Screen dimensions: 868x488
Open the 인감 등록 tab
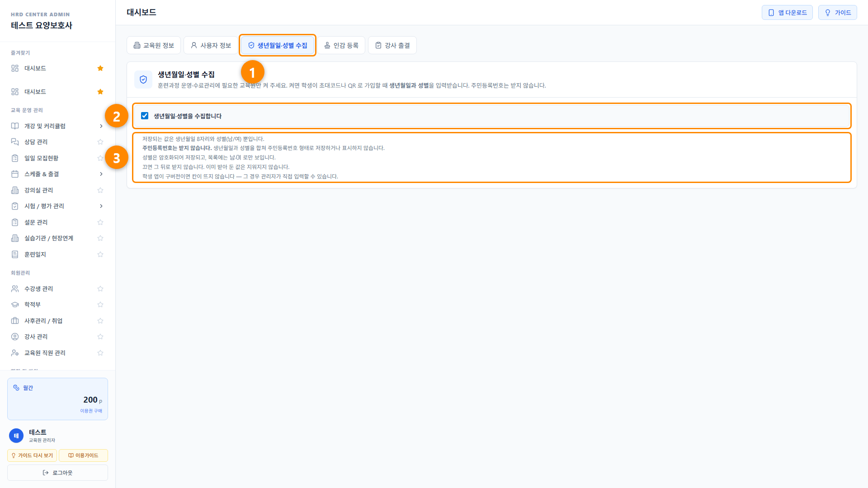[341, 45]
